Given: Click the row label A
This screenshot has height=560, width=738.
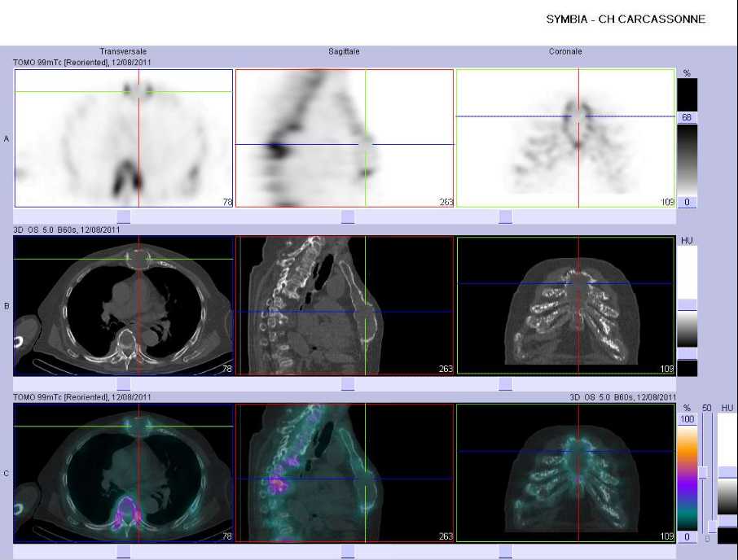Looking at the screenshot, I should [7, 138].
